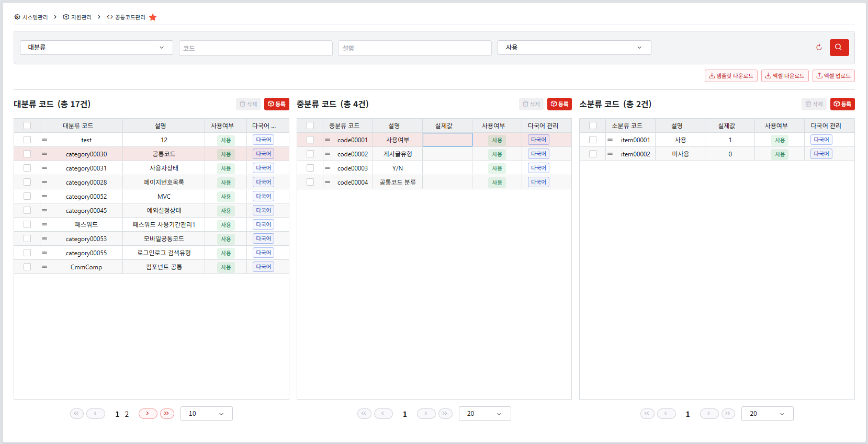Screen dimensions: 868x444
Task: Open page size dropdown showing 10
Action: pos(207,414)
